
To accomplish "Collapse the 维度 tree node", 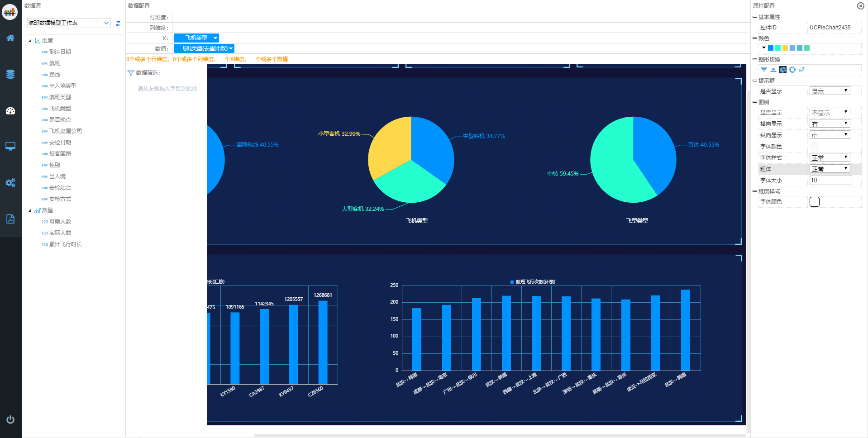I will (x=30, y=41).
